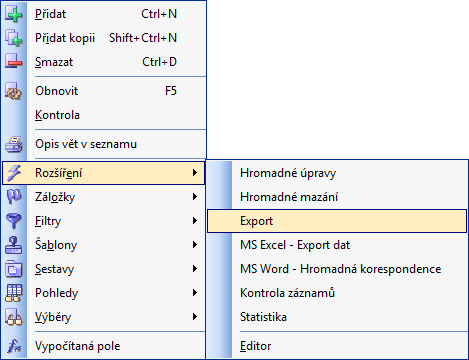The image size is (469, 360).
Task: Click the Pohledy grid icon
Action: 14,293
